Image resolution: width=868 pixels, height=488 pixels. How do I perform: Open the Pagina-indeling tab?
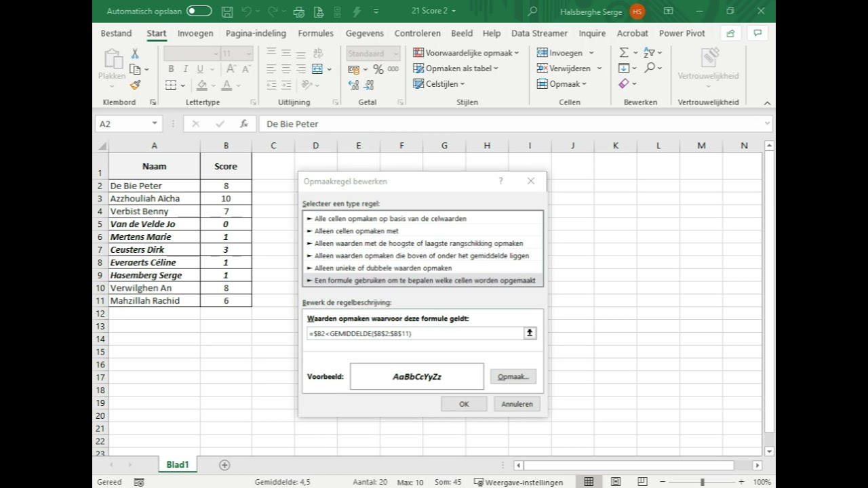click(x=256, y=33)
